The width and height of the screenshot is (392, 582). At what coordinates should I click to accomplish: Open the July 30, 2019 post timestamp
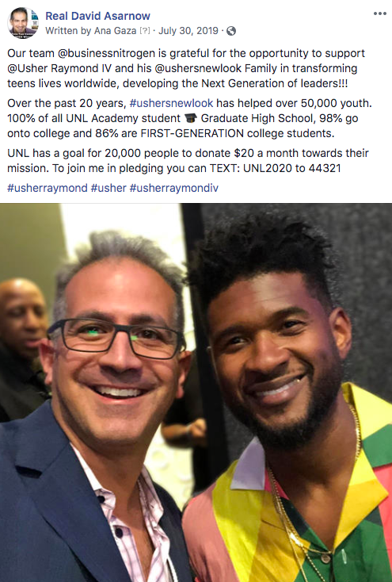pos(188,31)
